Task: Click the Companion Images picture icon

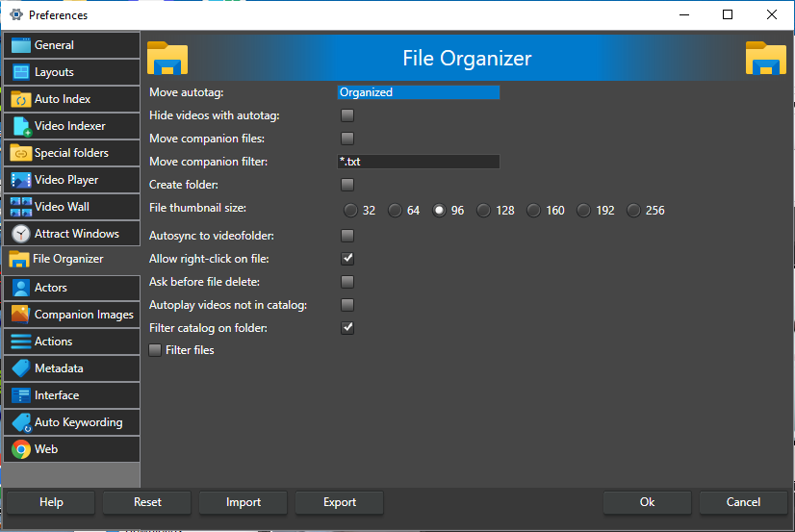Action: [x=21, y=315]
